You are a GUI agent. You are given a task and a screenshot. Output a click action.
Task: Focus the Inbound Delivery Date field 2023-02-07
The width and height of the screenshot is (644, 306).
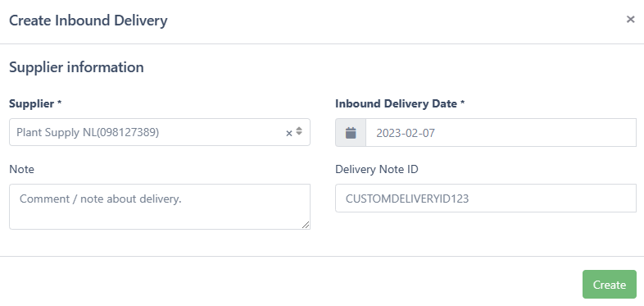pyautogui.click(x=501, y=132)
